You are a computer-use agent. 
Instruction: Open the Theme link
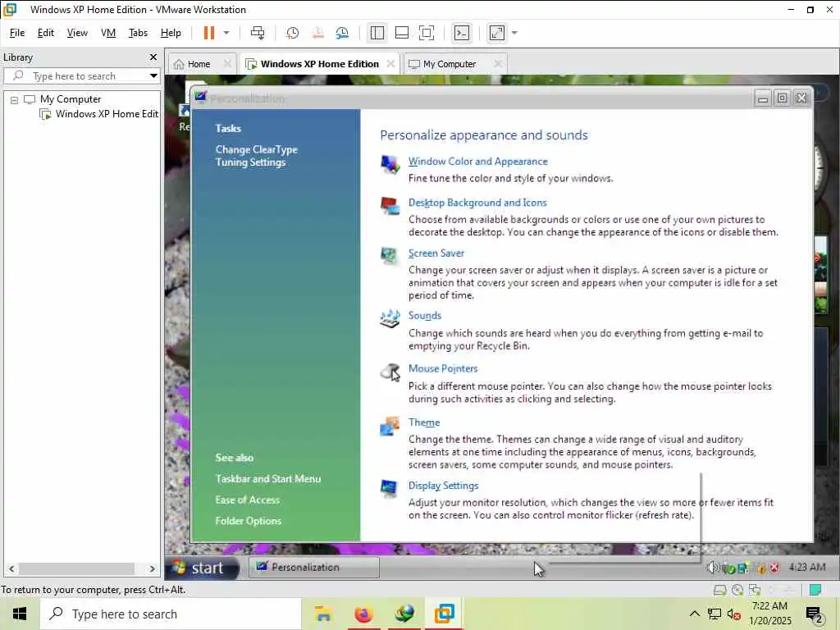pyautogui.click(x=424, y=422)
